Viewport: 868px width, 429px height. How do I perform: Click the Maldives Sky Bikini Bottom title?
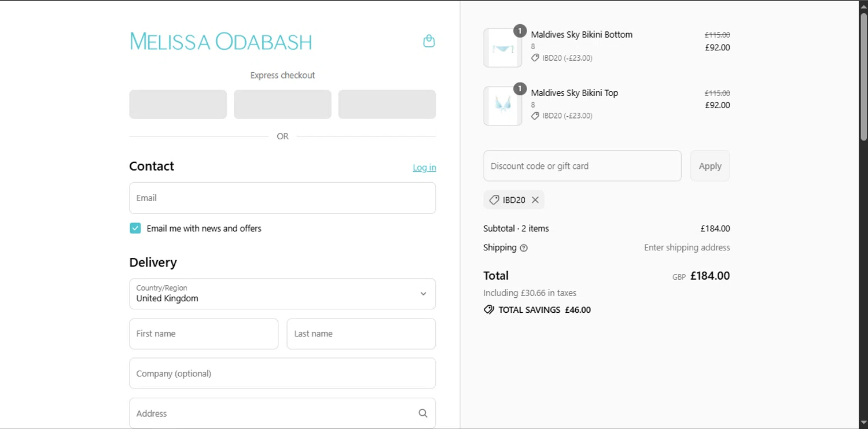[x=582, y=35]
